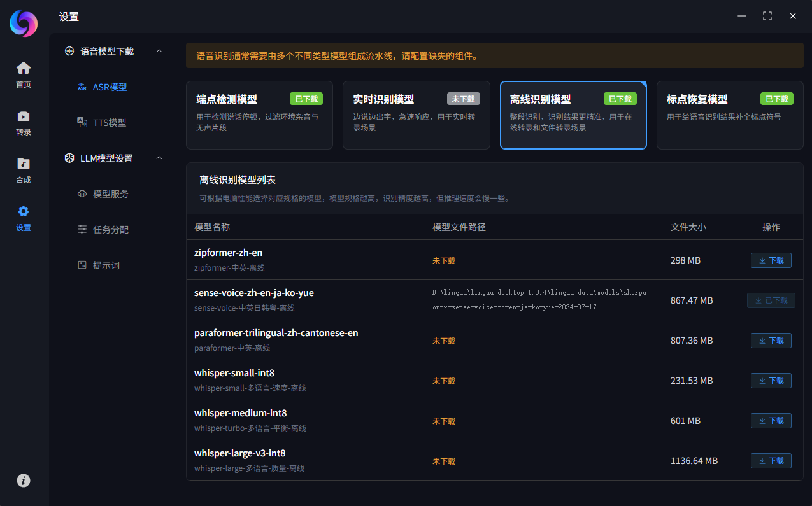Click the zipformer-zh-en model name

click(x=228, y=253)
